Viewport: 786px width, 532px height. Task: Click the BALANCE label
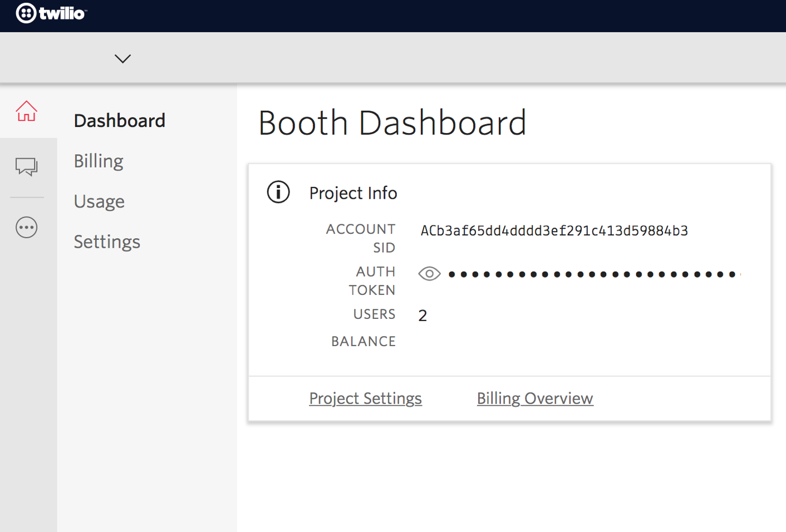point(363,341)
